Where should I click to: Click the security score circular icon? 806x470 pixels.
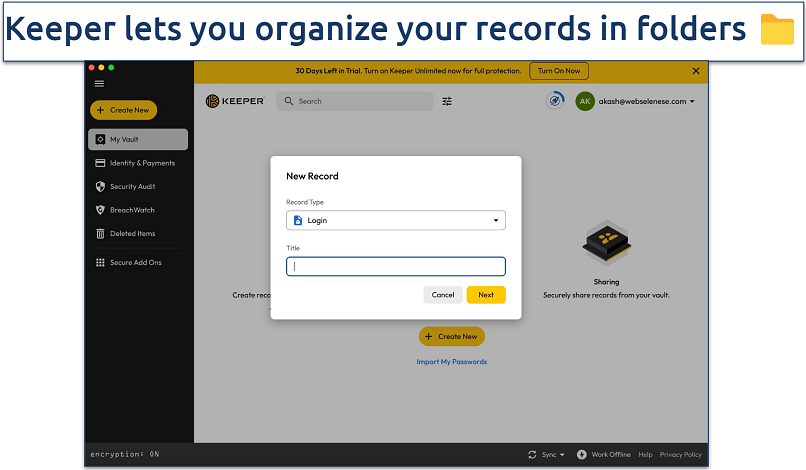[555, 101]
